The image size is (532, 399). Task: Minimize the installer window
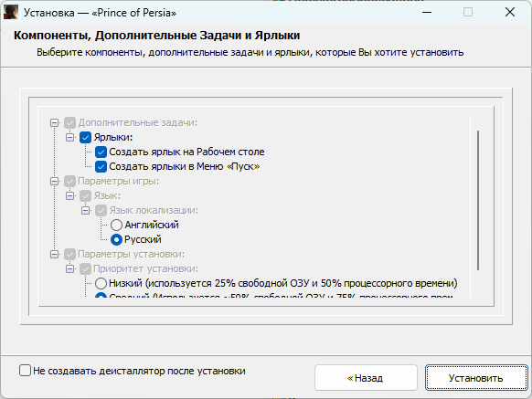pos(427,12)
